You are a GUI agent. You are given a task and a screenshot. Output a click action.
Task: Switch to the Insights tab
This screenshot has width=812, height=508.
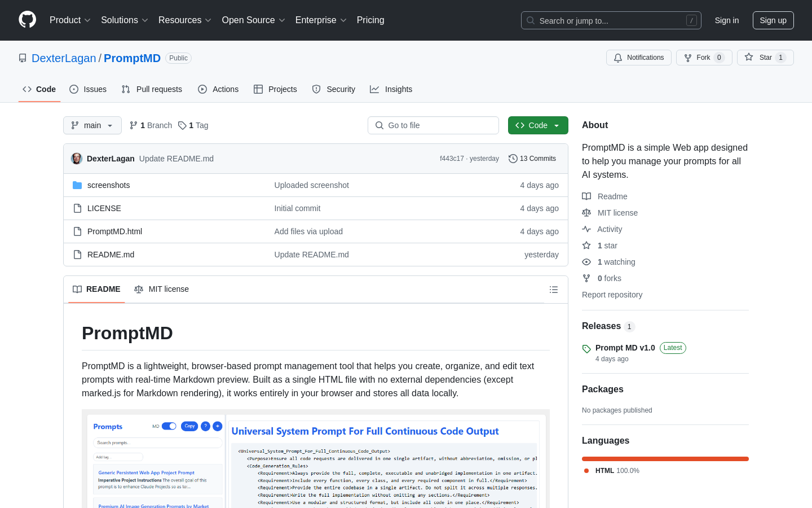click(391, 89)
